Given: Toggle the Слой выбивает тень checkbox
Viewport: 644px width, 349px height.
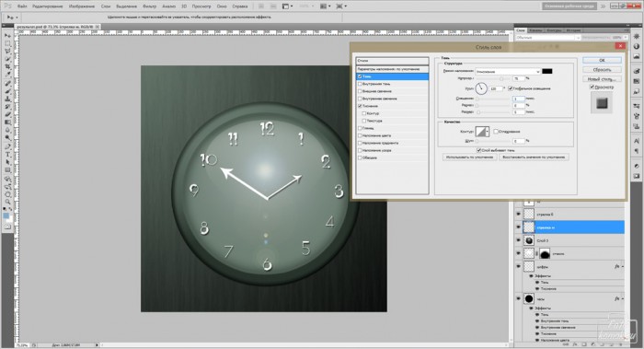Looking at the screenshot, I should coord(479,150).
